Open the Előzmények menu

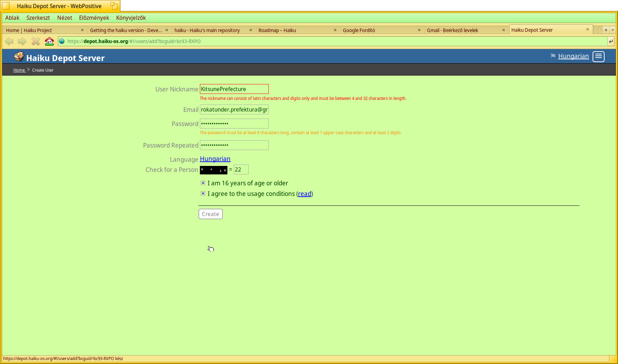click(x=94, y=18)
